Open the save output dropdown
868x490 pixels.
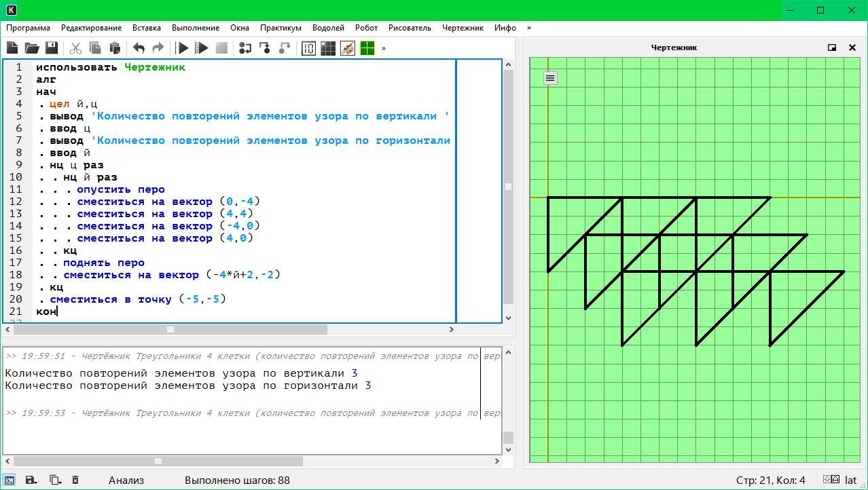[x=31, y=480]
